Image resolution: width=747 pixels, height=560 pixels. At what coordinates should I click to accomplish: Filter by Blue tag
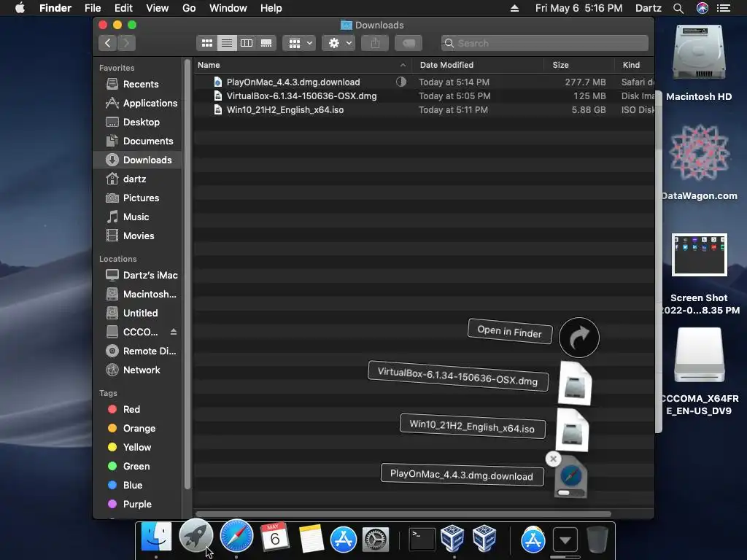137,485
